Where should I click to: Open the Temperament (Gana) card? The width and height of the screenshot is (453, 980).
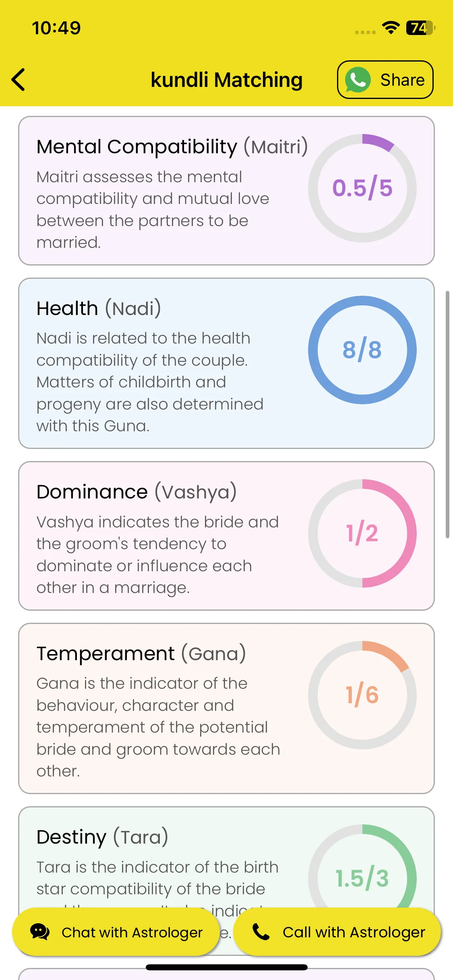(x=226, y=708)
